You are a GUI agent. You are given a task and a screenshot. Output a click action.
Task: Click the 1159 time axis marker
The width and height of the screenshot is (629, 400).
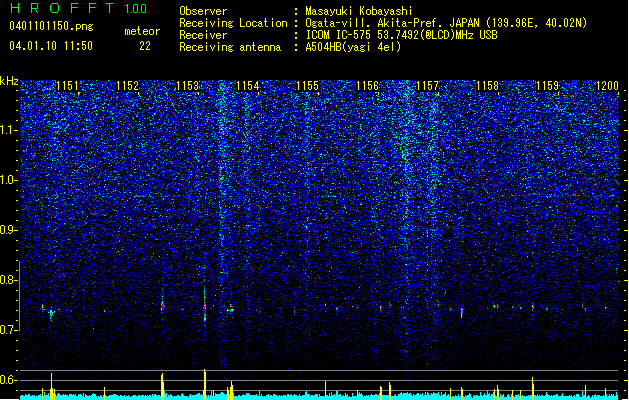(548, 86)
